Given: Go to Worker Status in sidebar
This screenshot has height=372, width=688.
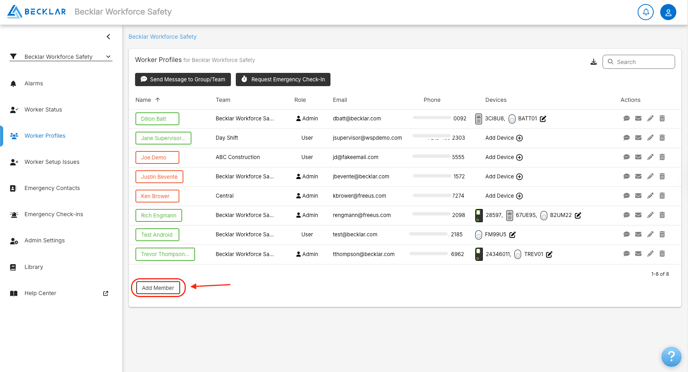Looking at the screenshot, I should coord(43,110).
